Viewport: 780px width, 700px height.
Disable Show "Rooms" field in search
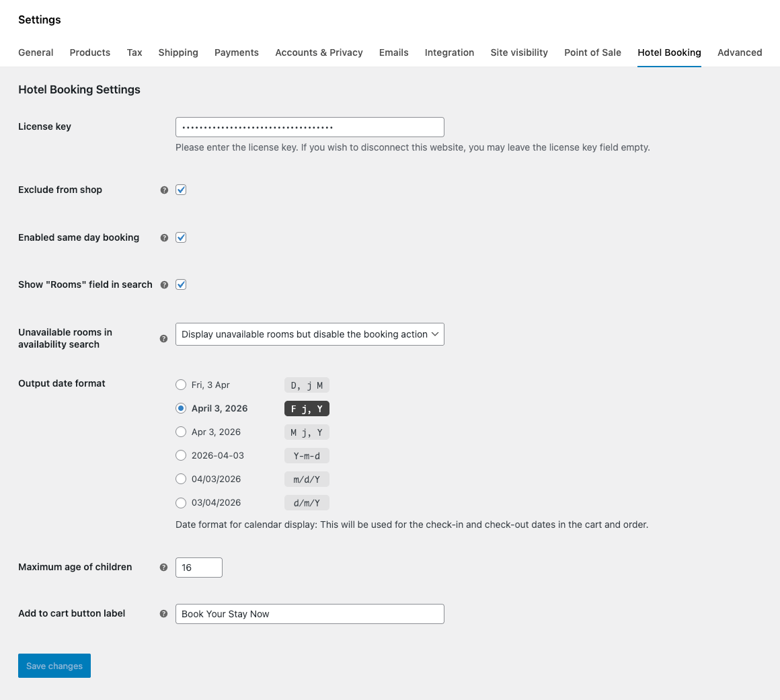click(181, 284)
